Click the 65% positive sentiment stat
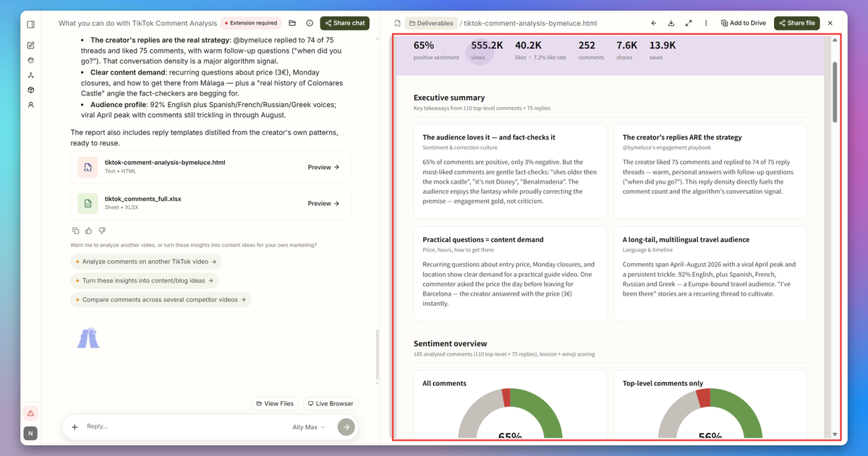868x456 pixels. 436,50
